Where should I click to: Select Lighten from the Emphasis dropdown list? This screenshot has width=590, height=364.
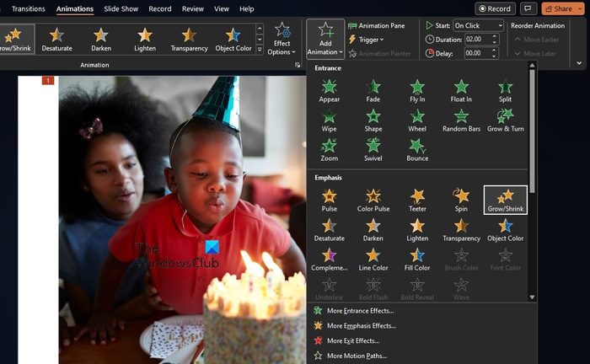417,230
